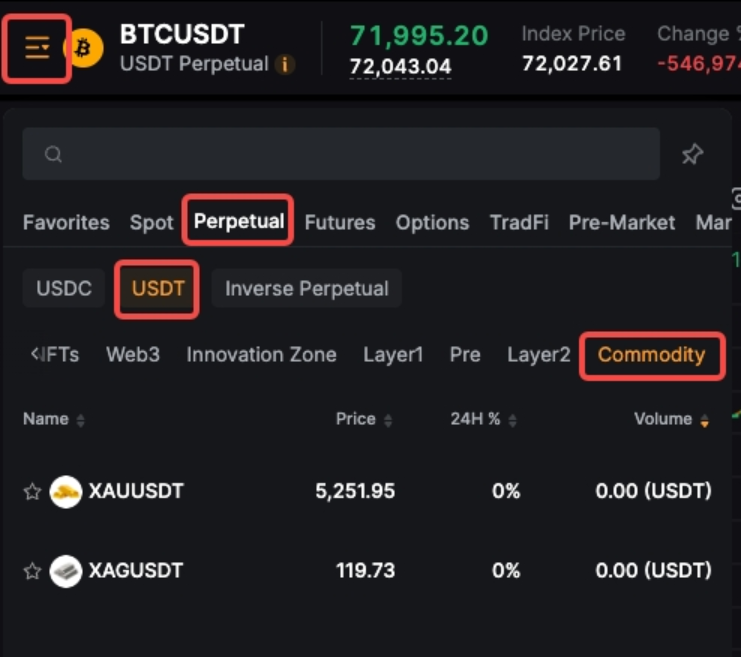The height and width of the screenshot is (657, 741).
Task: Click the XAUUSDT gold icon
Action: click(x=66, y=491)
